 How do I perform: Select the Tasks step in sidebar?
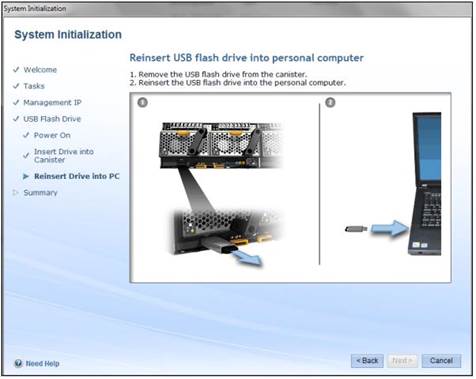click(34, 86)
